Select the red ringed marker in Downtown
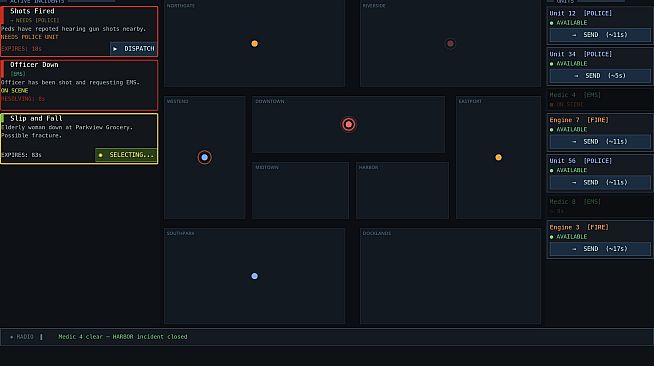This screenshot has width=654, height=366. [349, 124]
